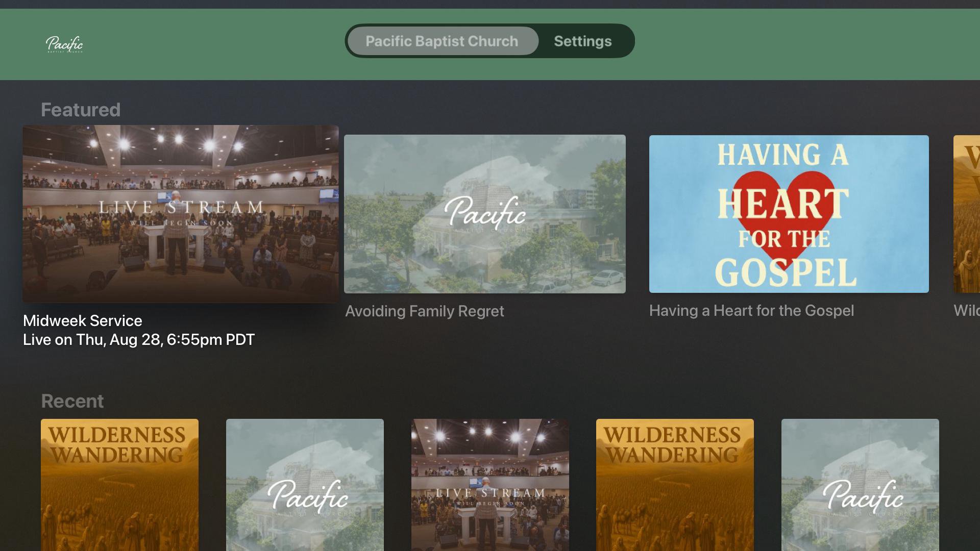Select the Pacific Baptist Church tab

pos(442,41)
